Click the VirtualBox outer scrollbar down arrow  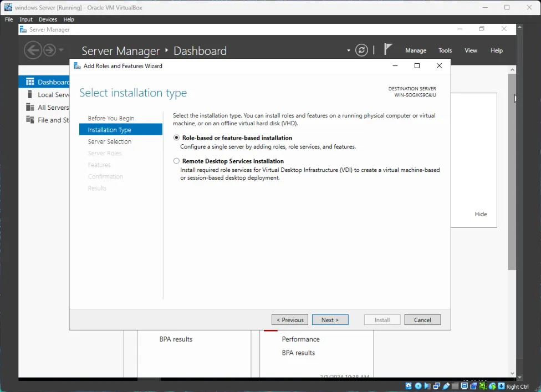(x=519, y=378)
